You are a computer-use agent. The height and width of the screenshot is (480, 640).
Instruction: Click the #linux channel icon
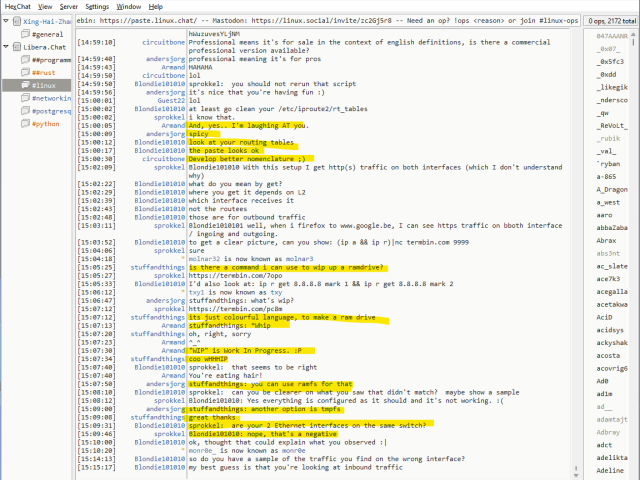pyautogui.click(x=24, y=86)
